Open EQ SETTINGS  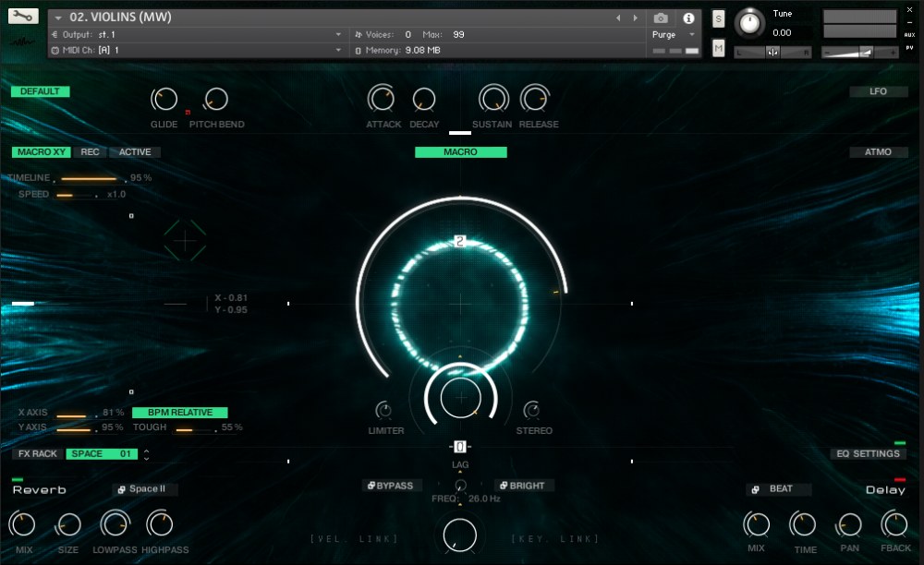click(x=869, y=453)
